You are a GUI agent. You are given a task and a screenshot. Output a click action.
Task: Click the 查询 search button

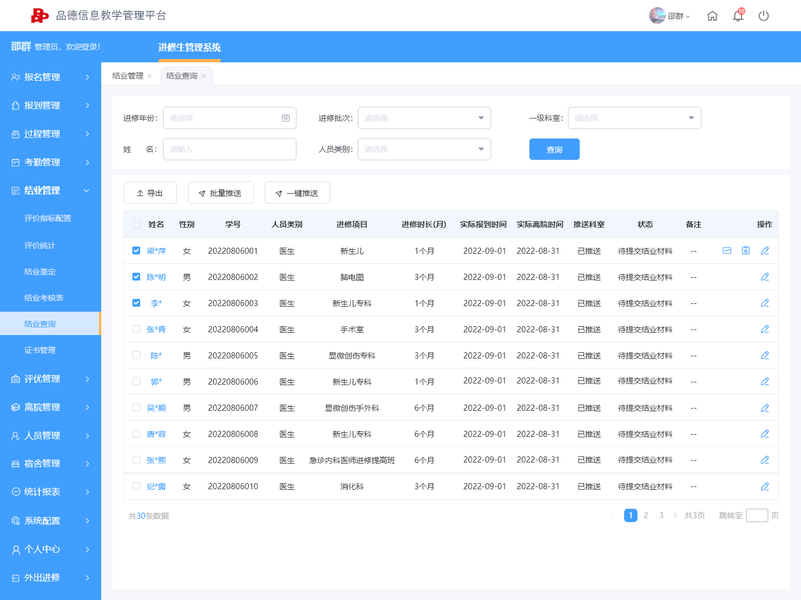tap(554, 149)
